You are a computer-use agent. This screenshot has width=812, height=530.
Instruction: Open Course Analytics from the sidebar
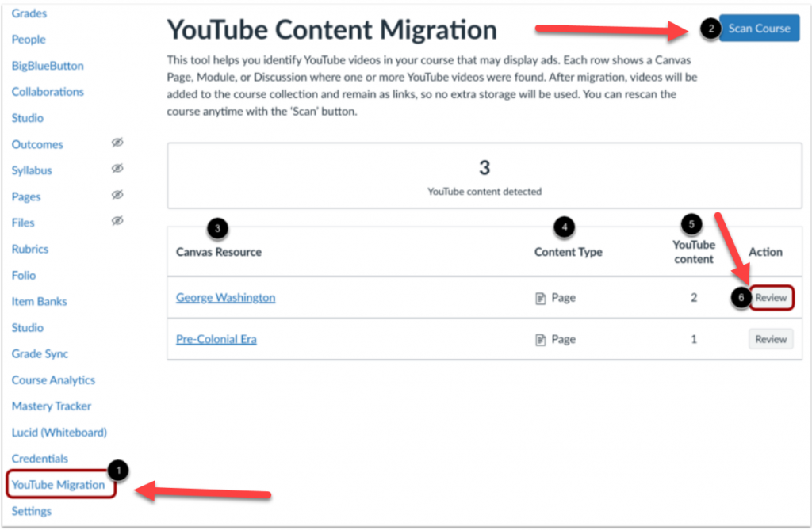(x=53, y=380)
